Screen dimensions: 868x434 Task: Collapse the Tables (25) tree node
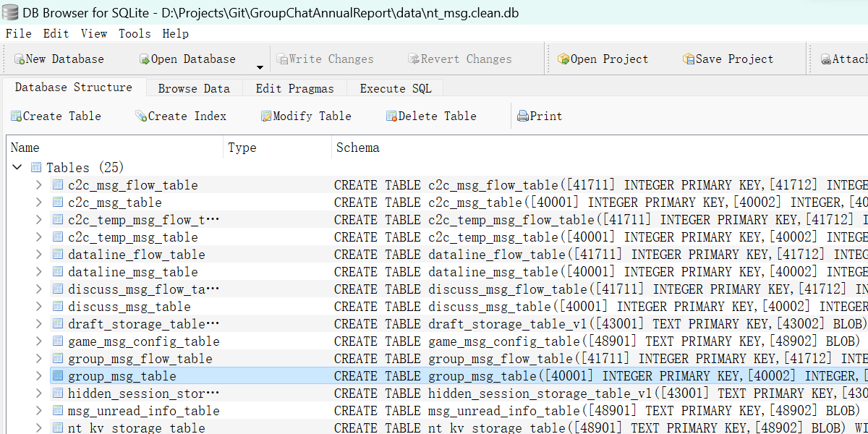[17, 168]
